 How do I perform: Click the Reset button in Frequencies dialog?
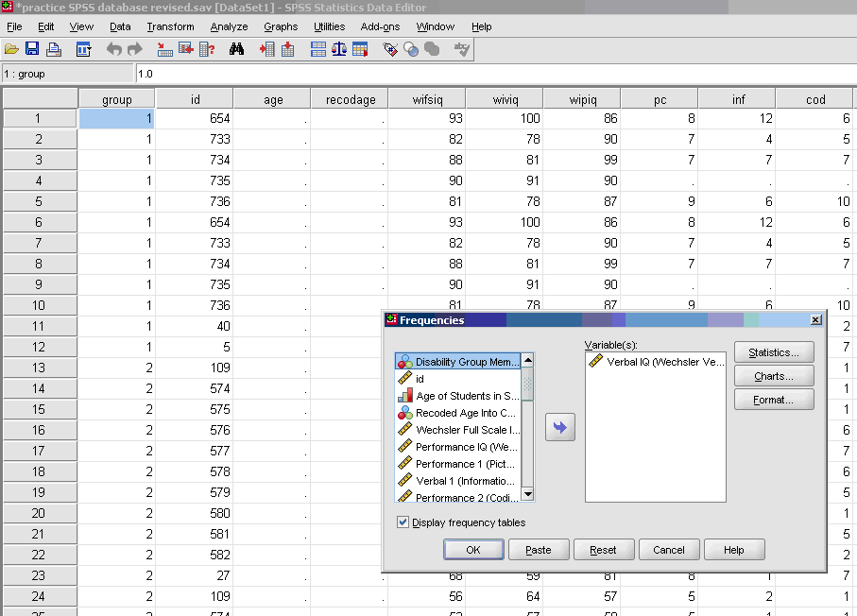[x=604, y=550]
